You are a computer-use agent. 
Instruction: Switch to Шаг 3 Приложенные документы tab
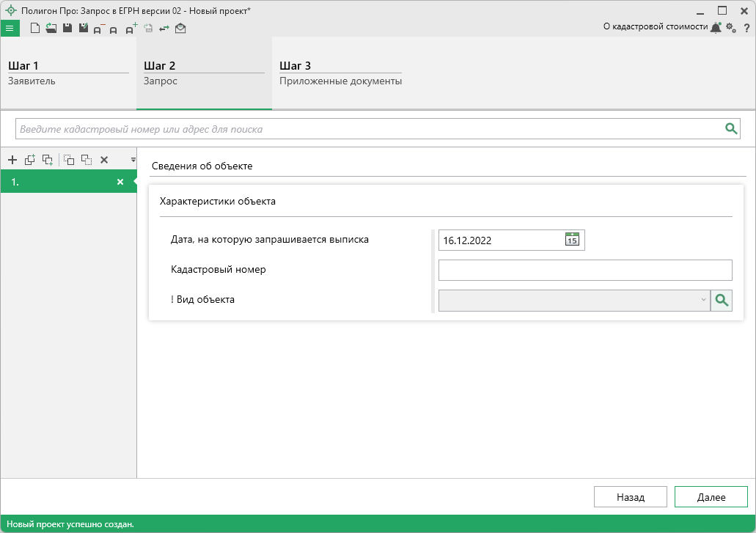point(340,73)
